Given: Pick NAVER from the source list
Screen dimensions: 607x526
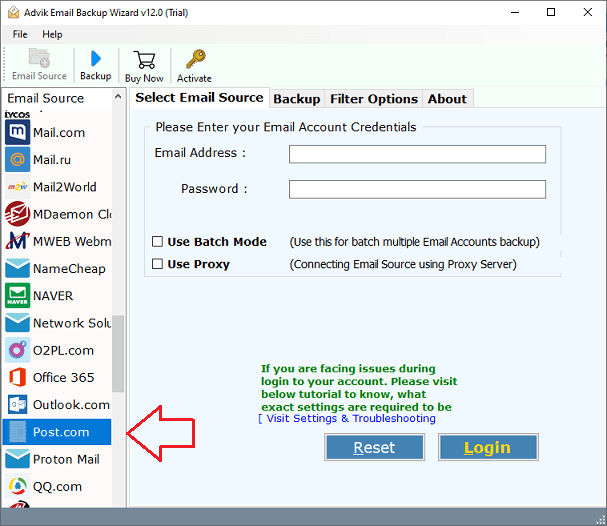Looking at the screenshot, I should pyautogui.click(x=55, y=296).
